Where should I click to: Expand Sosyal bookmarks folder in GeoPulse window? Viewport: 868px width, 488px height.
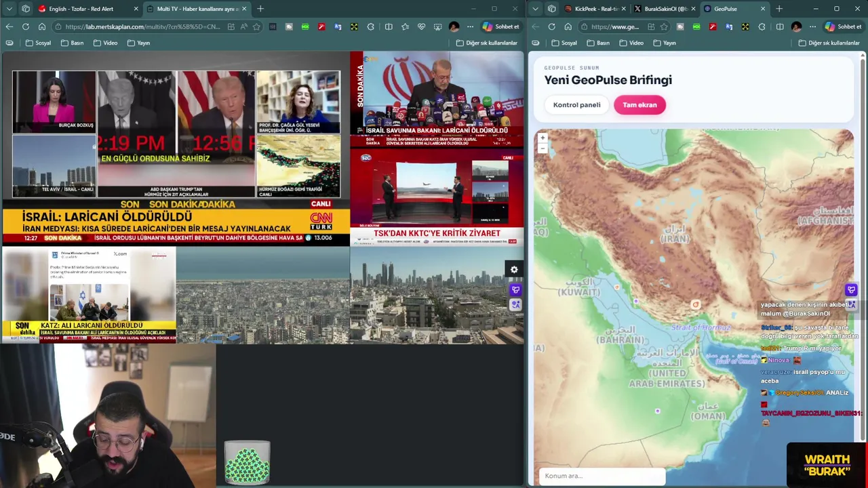pos(565,43)
